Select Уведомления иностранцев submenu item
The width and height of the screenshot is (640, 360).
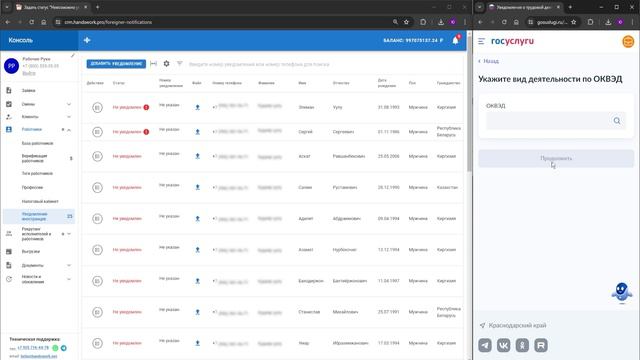click(39, 216)
